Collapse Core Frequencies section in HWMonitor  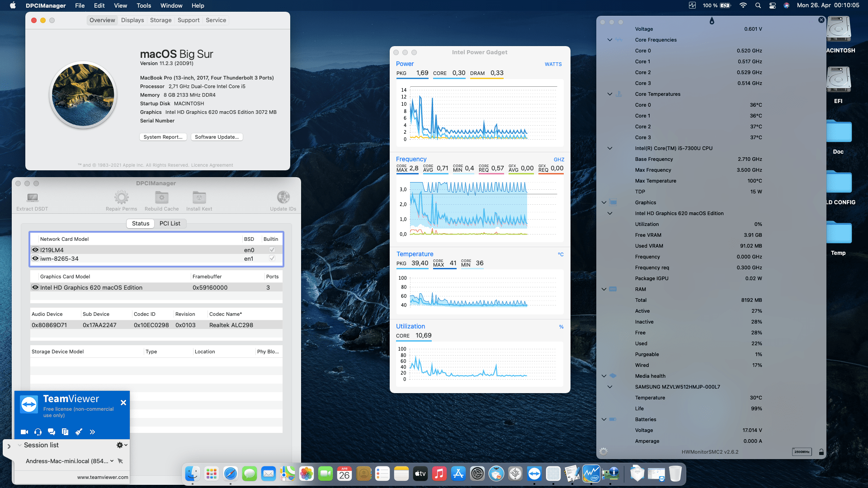click(610, 40)
